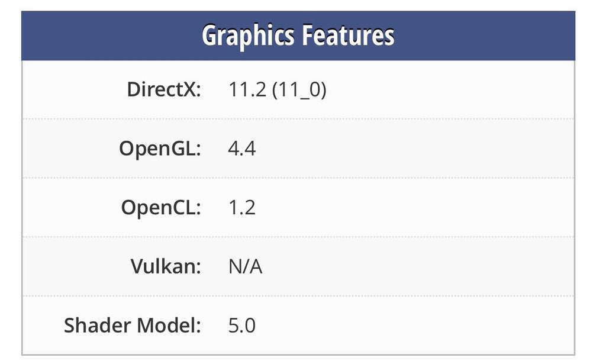Click the (11_0) feature level text
This screenshot has width=606, height=364.
(299, 90)
